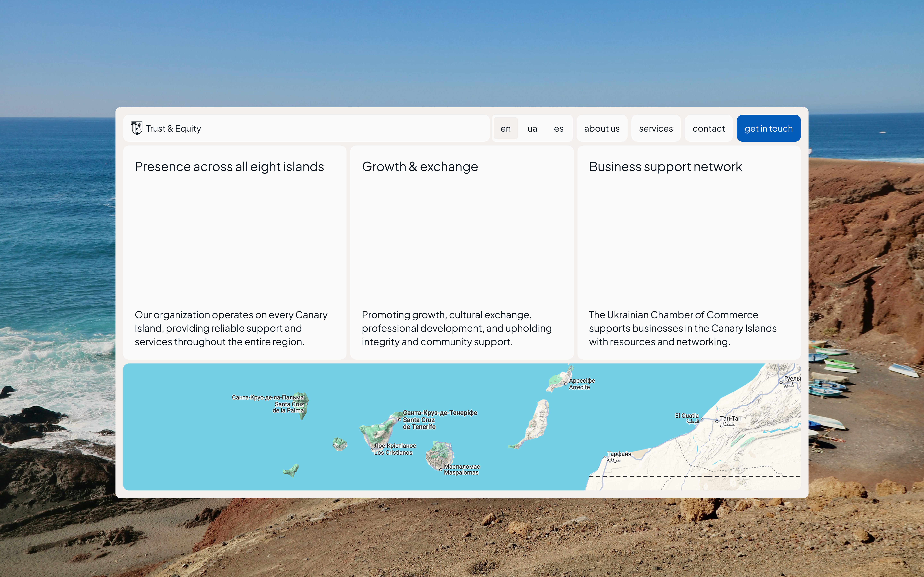This screenshot has width=924, height=577.
Task: Click the Arrecife marker on the map
Action: coord(565,384)
